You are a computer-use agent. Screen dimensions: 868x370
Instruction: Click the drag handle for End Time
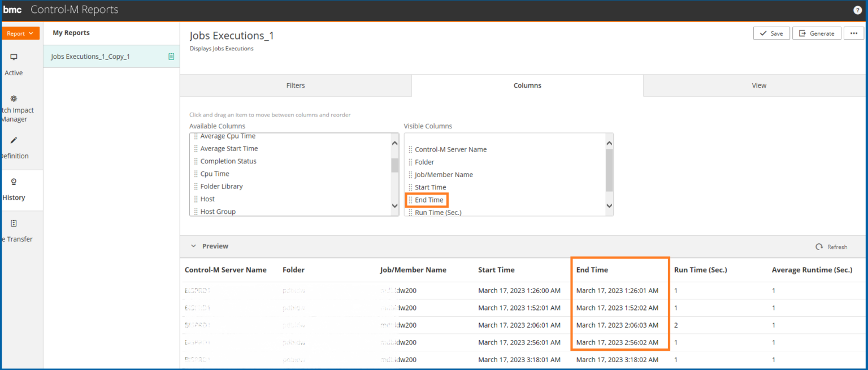pyautogui.click(x=410, y=200)
